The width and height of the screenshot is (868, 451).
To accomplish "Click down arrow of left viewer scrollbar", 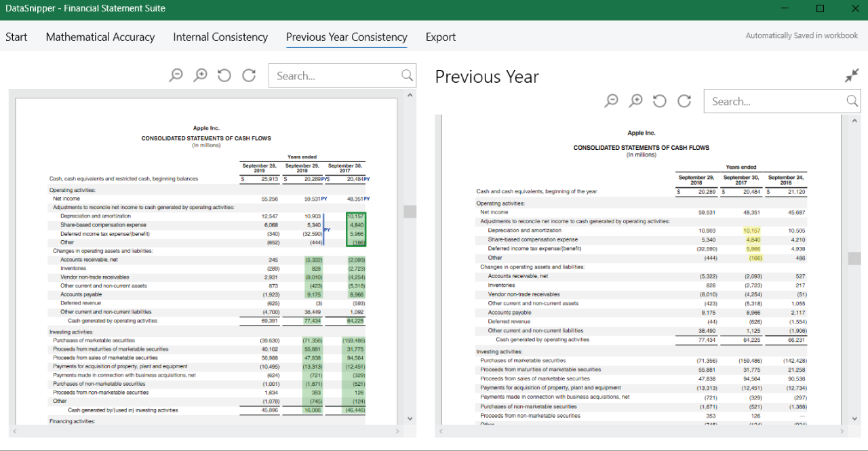I will [410, 418].
